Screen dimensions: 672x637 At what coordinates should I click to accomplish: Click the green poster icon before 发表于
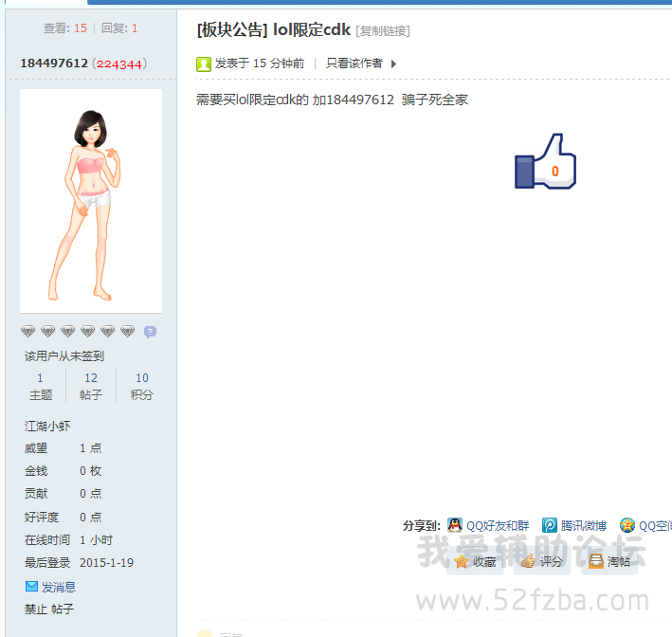point(204,64)
